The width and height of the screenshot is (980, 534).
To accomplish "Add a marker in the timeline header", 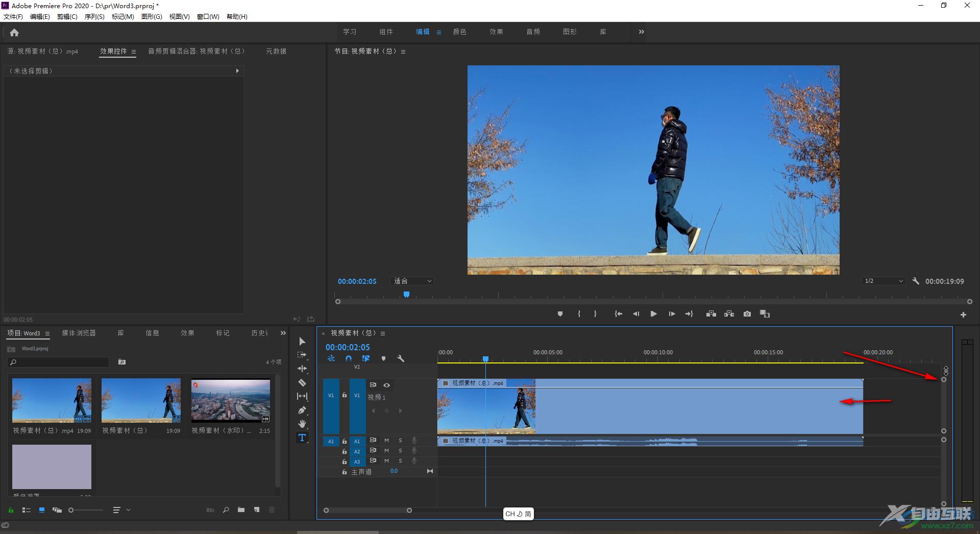I will click(x=383, y=358).
